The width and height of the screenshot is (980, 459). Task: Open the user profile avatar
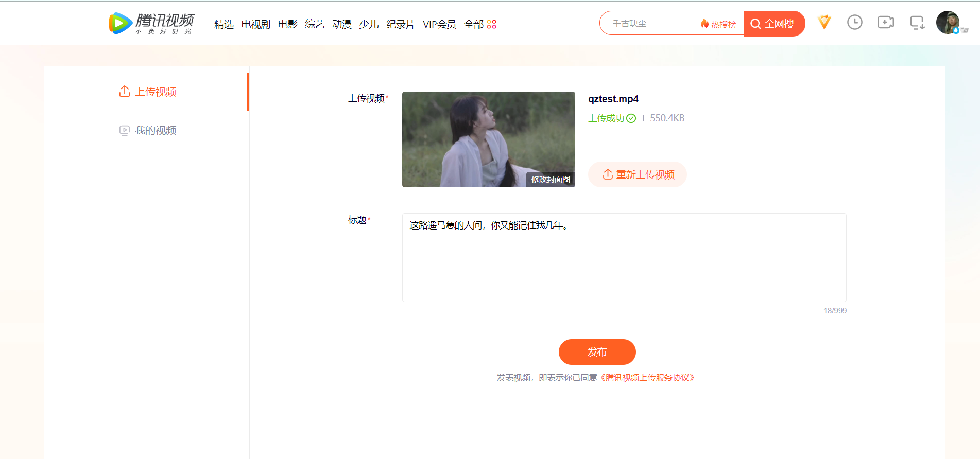point(948,23)
